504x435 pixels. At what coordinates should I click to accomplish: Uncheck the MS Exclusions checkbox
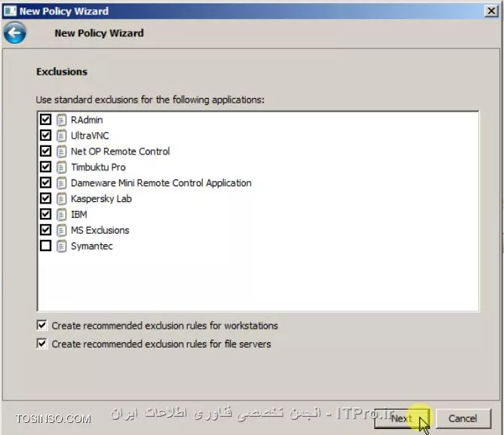pyautogui.click(x=45, y=230)
